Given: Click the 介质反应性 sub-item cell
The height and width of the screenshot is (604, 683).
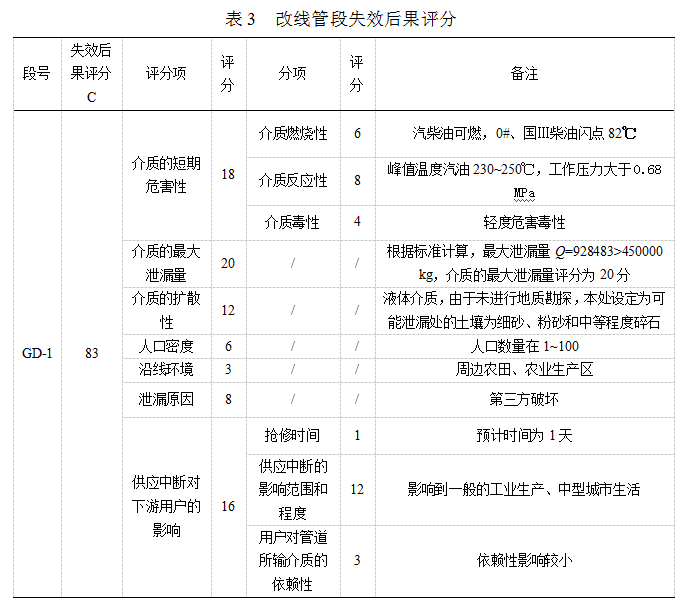Looking at the screenshot, I should point(292,181).
